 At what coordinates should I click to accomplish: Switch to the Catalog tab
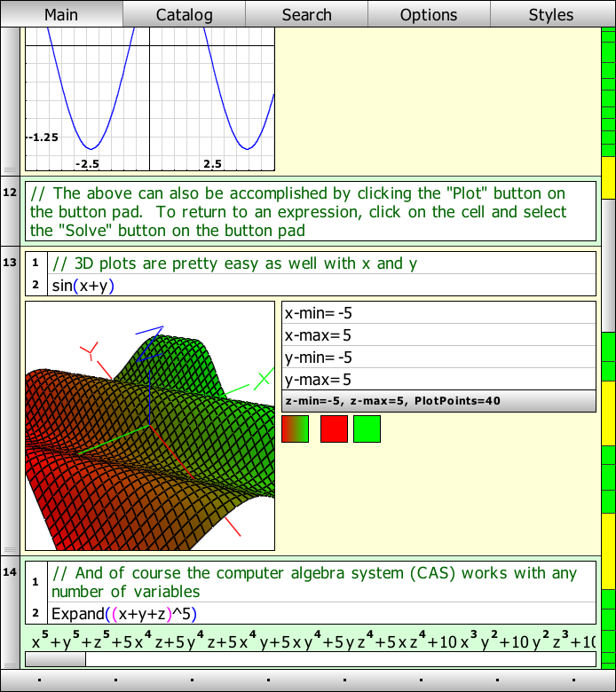[x=184, y=14]
